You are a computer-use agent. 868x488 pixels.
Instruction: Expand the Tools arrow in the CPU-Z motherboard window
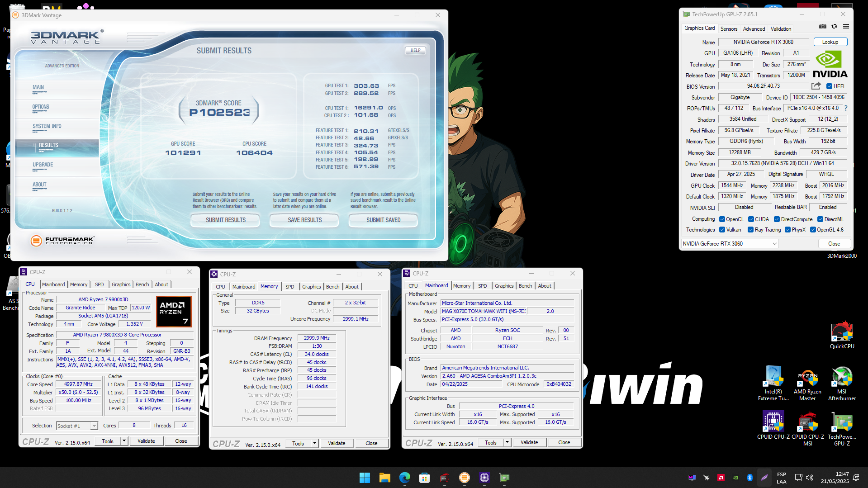507,442
